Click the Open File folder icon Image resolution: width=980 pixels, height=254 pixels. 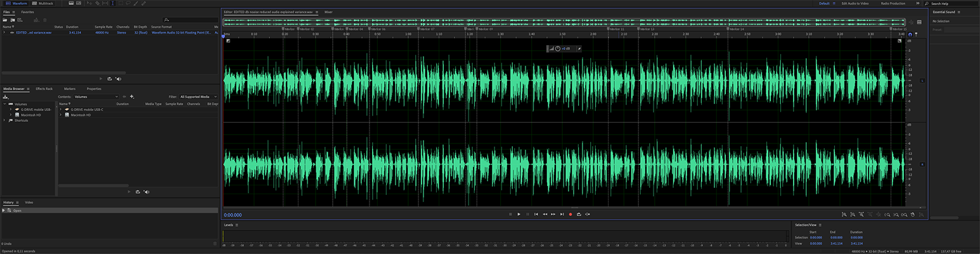pos(5,20)
